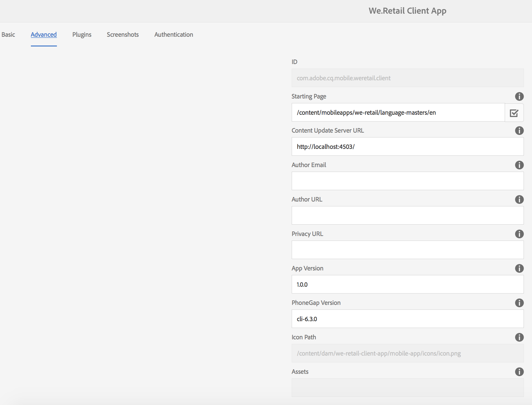Click the App Version field
Screen dimensions: 532x405
pyautogui.click(x=408, y=284)
